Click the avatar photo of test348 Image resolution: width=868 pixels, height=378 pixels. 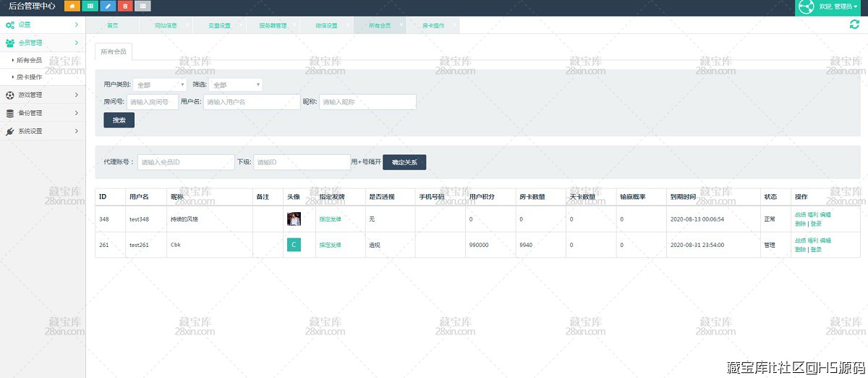pos(294,219)
